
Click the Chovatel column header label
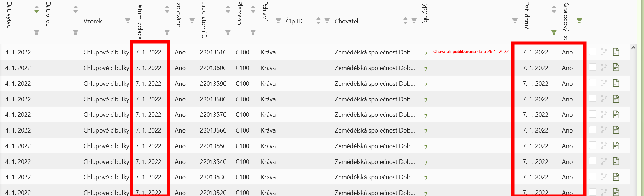coord(346,21)
